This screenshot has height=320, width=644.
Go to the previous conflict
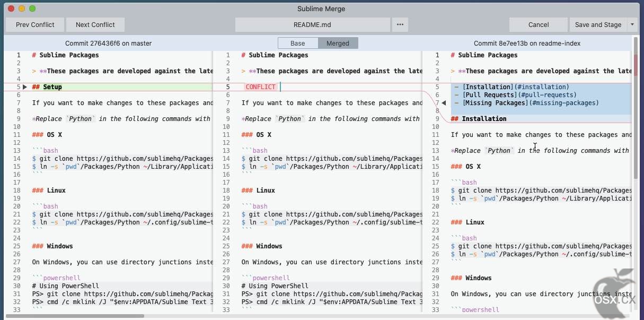tap(35, 24)
